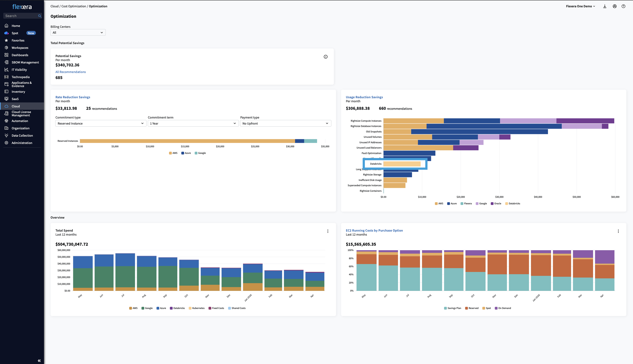The height and width of the screenshot is (364, 633).
Task: Toggle the Azure legend in Rate Reduction chart
Action: 186,153
